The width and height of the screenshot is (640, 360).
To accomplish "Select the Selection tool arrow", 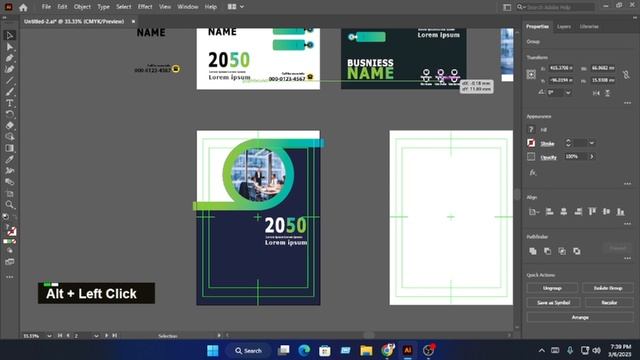I will click(9, 36).
